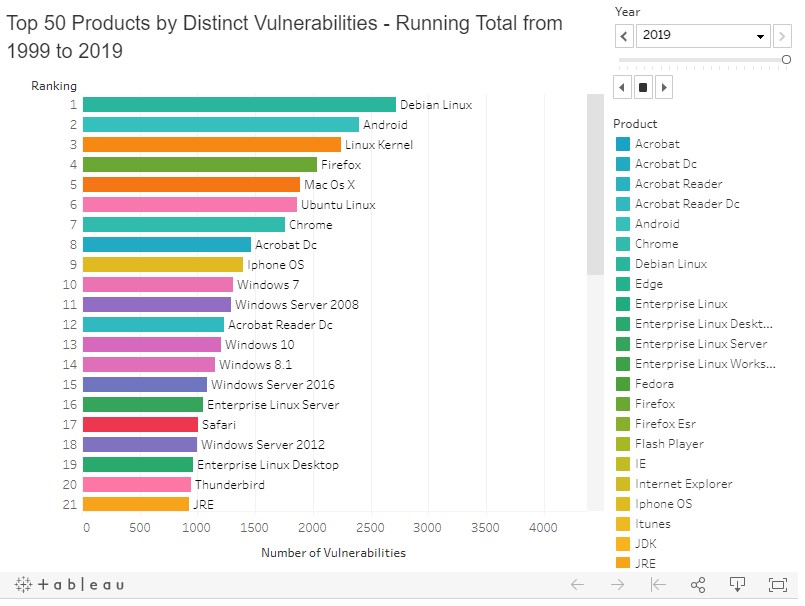Open the Year 2019 dropdown
805x606 pixels.
tap(703, 36)
